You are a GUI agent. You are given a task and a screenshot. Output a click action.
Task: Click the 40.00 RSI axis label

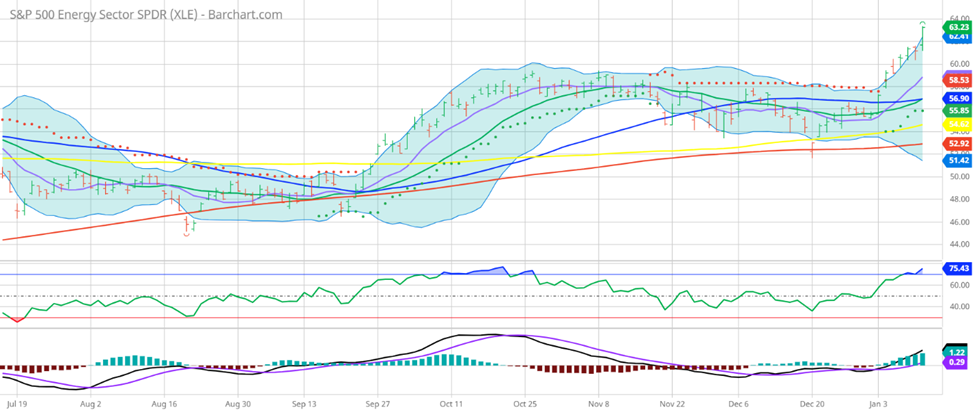[959, 306]
